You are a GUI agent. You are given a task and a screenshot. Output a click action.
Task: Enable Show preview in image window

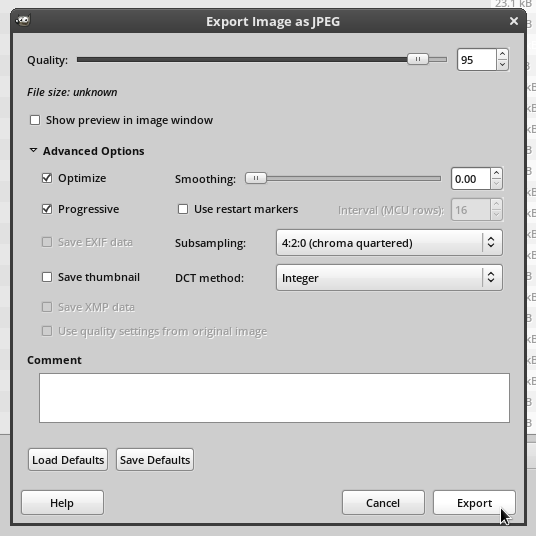(x=35, y=120)
